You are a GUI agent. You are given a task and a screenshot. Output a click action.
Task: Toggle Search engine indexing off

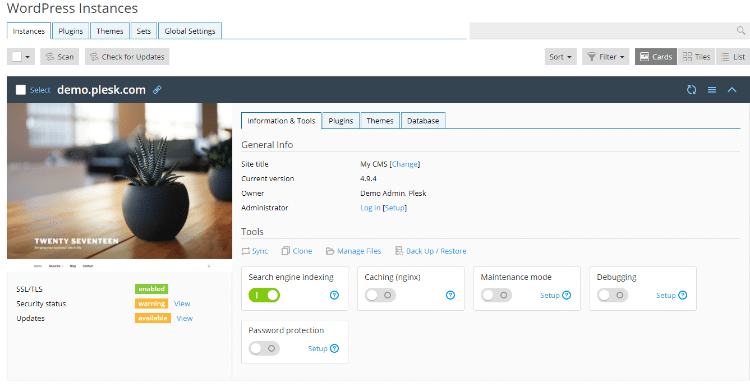click(264, 295)
